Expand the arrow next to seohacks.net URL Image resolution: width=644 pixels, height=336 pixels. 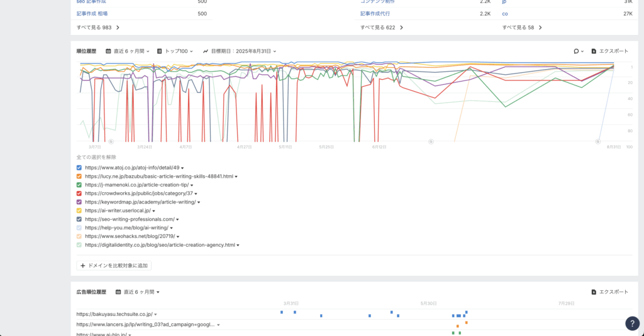point(178,237)
